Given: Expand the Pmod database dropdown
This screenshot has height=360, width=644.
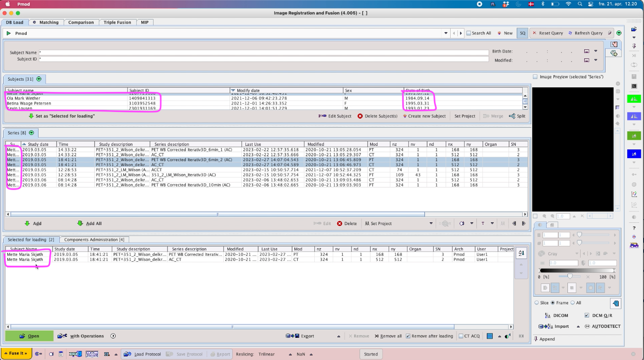Looking at the screenshot, I should point(446,33).
